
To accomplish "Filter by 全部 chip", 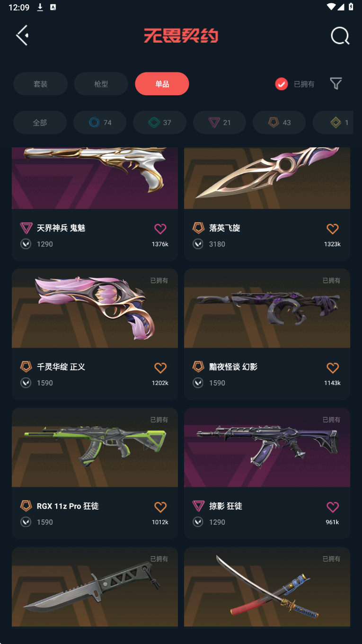I will coord(40,123).
